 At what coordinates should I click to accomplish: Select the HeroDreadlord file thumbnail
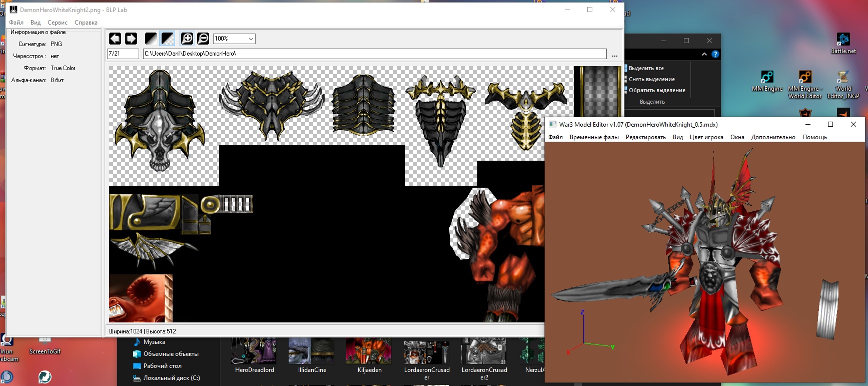[x=254, y=355]
